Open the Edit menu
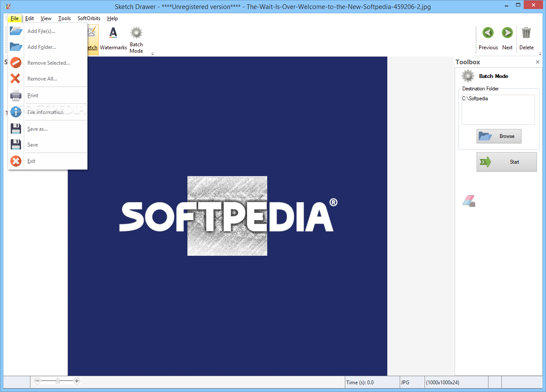The width and height of the screenshot is (546, 392). pyautogui.click(x=30, y=18)
